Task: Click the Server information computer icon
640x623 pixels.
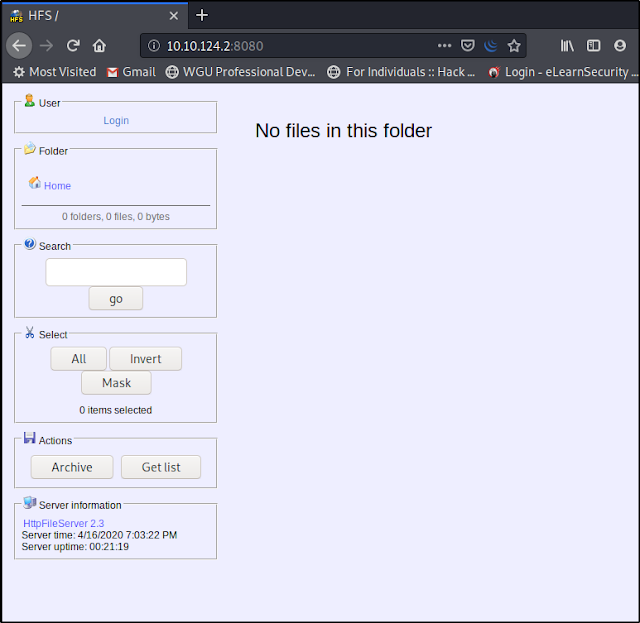Action: click(30, 503)
